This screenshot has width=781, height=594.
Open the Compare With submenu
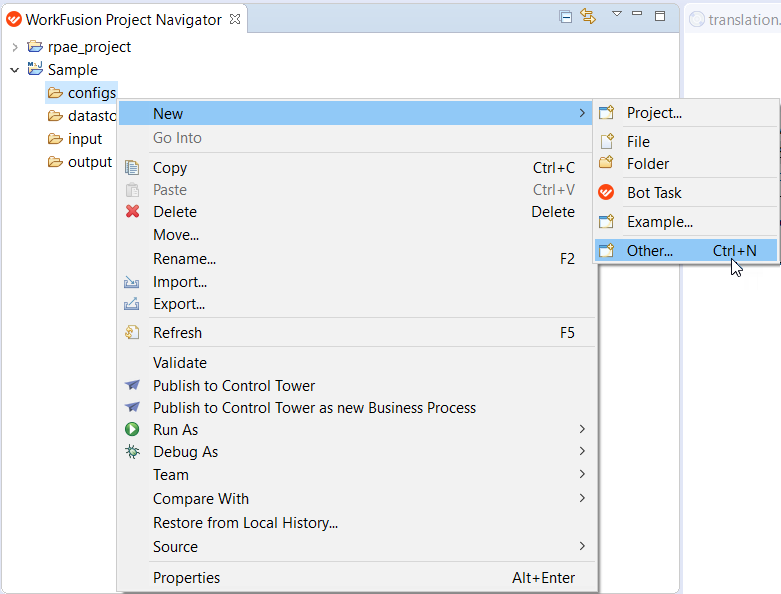coord(355,498)
